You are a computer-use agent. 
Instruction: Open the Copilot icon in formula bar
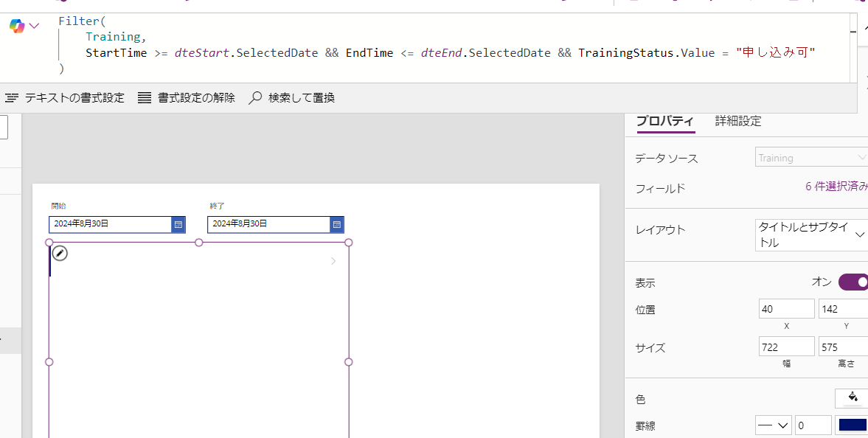pos(17,26)
